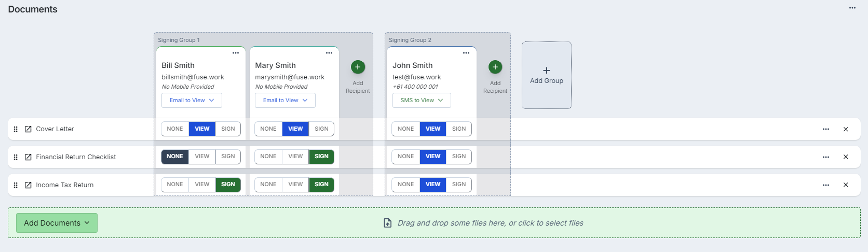Open John Smith's SMS to View dropdown
This screenshot has width=868, height=252.
click(x=422, y=101)
